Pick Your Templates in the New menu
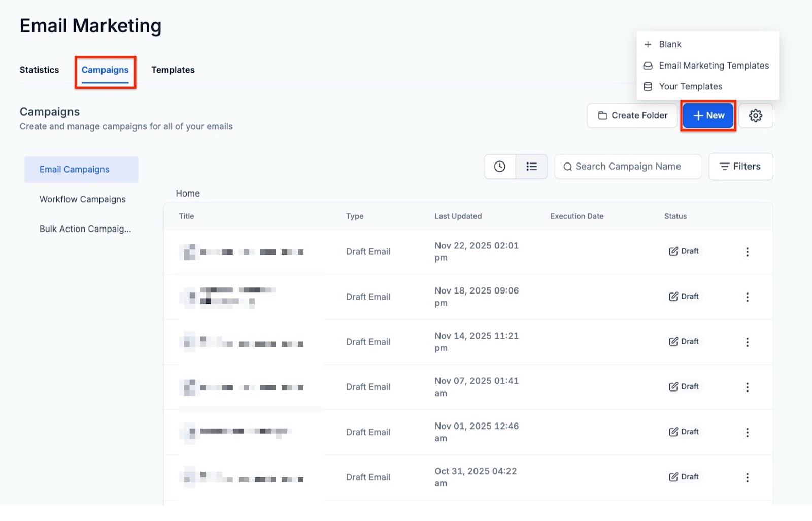 click(x=690, y=86)
